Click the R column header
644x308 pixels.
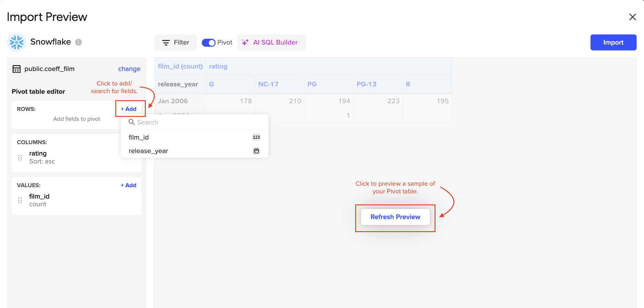[427, 84]
